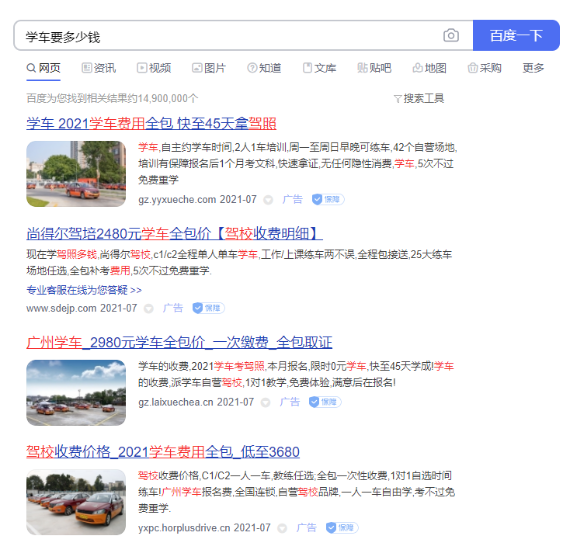Expand dropdown arrow beside gz.yyxueche.com date

tap(268, 200)
